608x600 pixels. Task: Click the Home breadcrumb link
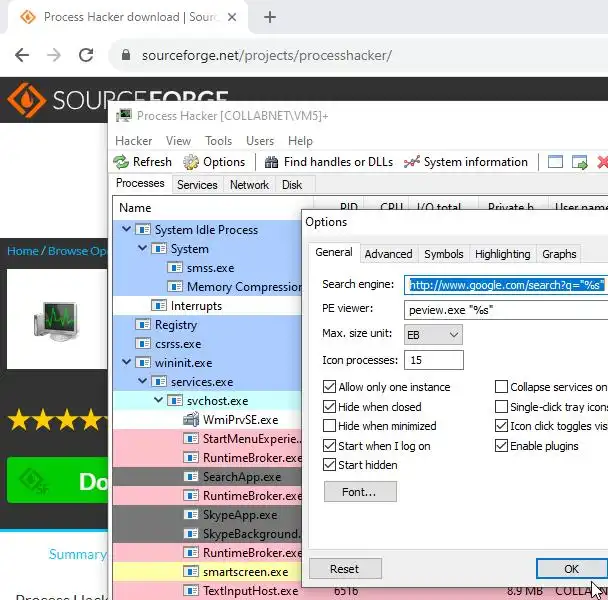(x=22, y=251)
